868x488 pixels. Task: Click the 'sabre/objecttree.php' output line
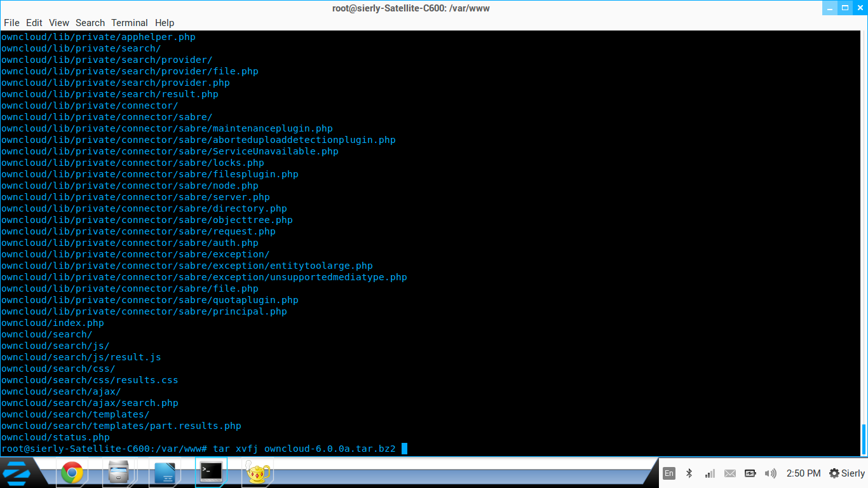coord(147,220)
